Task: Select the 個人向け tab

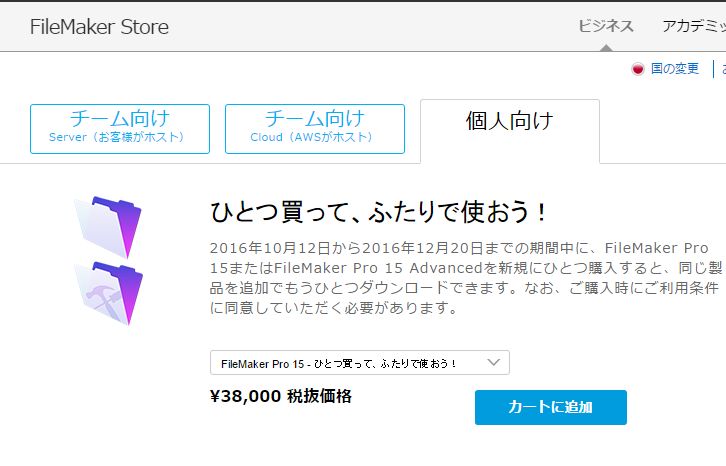Action: (x=509, y=122)
